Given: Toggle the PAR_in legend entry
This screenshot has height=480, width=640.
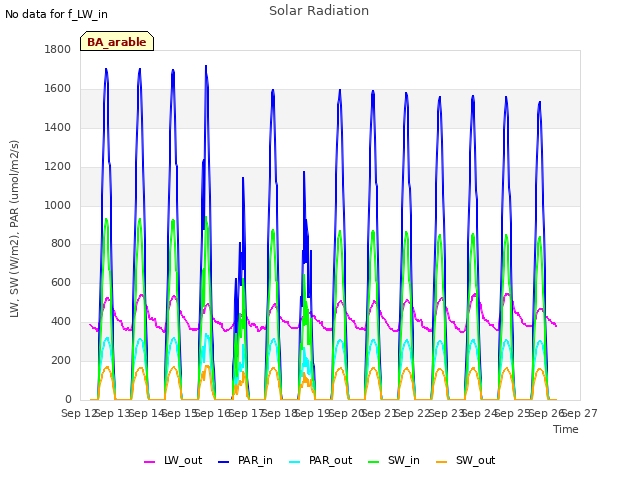Looking at the screenshot, I should [245, 460].
